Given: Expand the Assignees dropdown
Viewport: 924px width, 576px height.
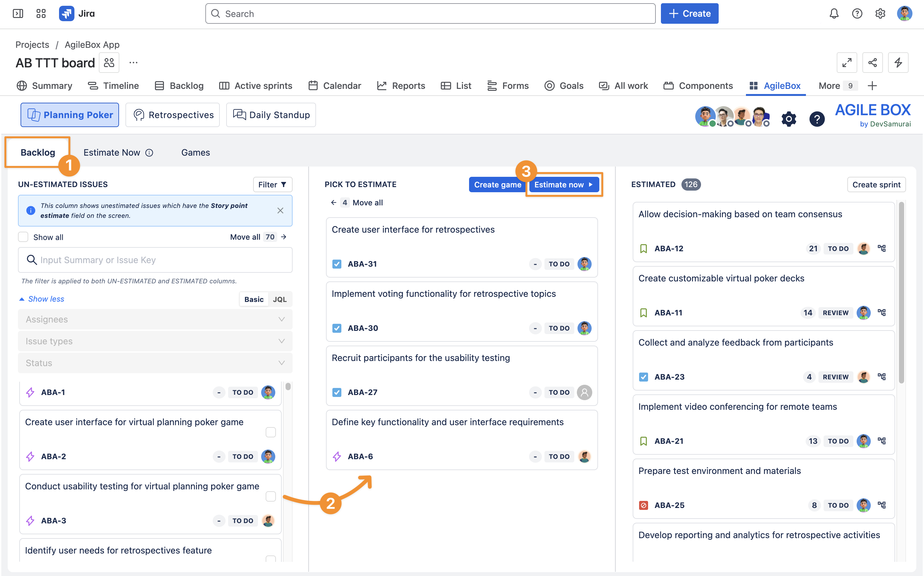Looking at the screenshot, I should pyautogui.click(x=155, y=319).
